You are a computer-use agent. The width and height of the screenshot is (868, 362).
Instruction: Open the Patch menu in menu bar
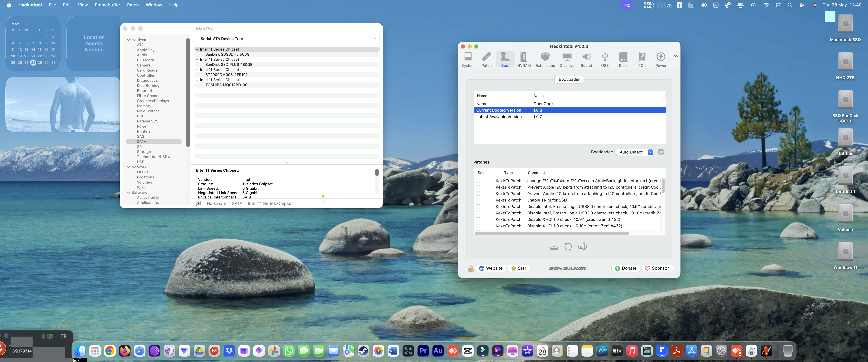click(x=133, y=5)
